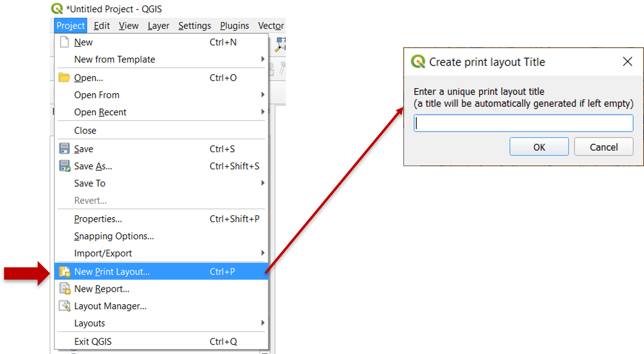Open the View menu
Image resolution: width=644 pixels, height=354 pixels.
(129, 26)
